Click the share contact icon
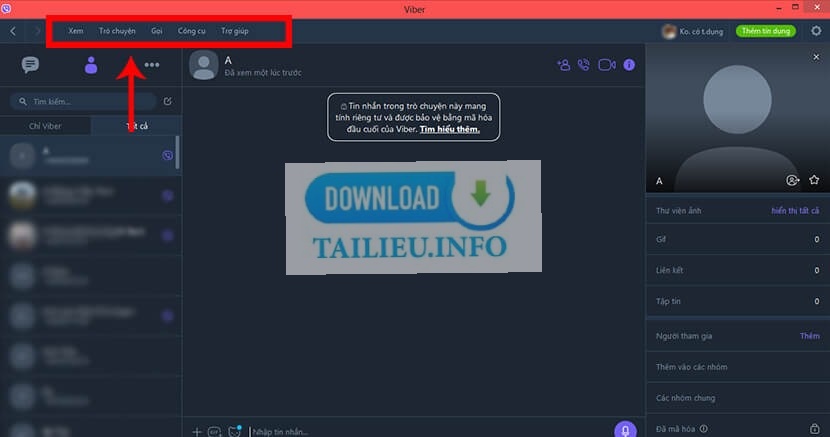This screenshot has width=830, height=437. coord(792,180)
